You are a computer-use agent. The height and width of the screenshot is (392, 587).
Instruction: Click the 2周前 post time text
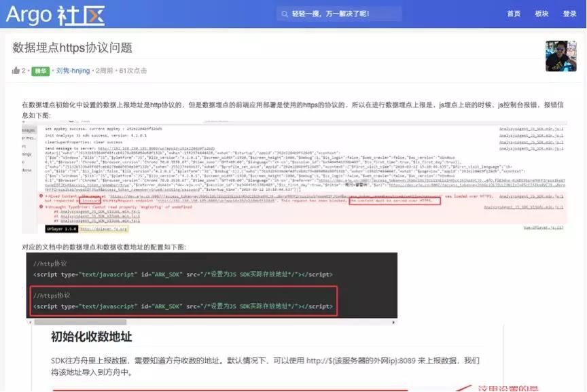point(104,71)
